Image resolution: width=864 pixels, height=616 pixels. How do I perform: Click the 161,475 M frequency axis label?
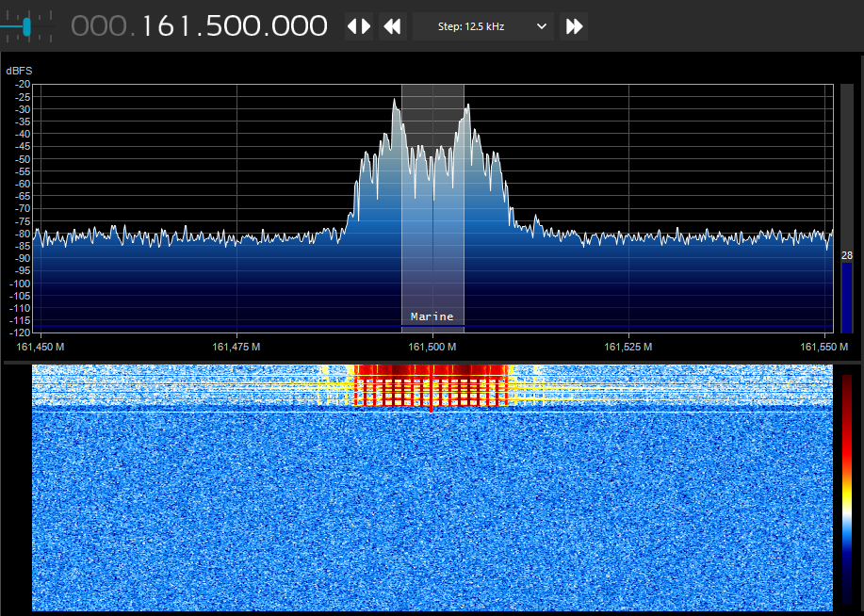236,348
